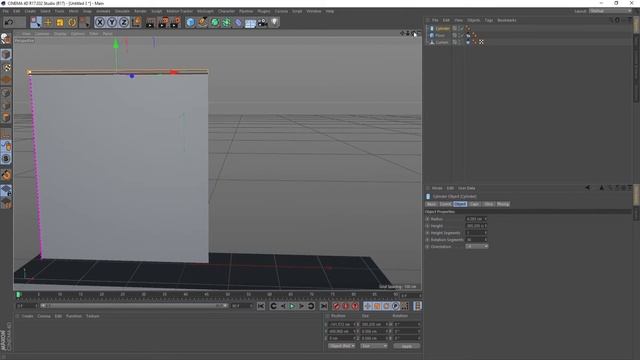The height and width of the screenshot is (360, 640).
Task: Click Render to Picture Viewer icon
Action: [x=163, y=22]
